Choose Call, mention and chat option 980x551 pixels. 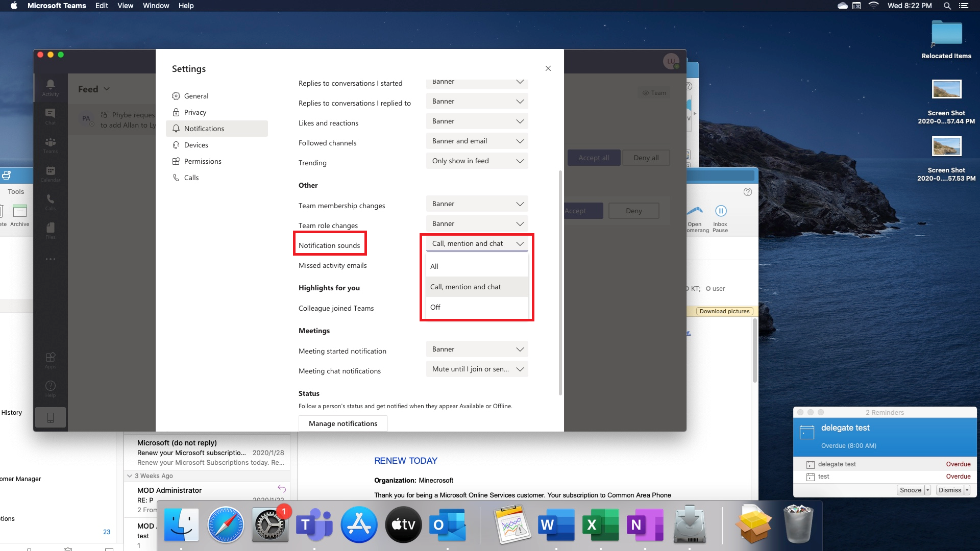point(477,287)
